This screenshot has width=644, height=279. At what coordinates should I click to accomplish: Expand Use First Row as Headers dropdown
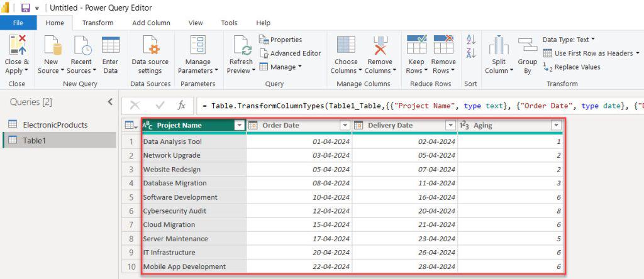pos(638,53)
